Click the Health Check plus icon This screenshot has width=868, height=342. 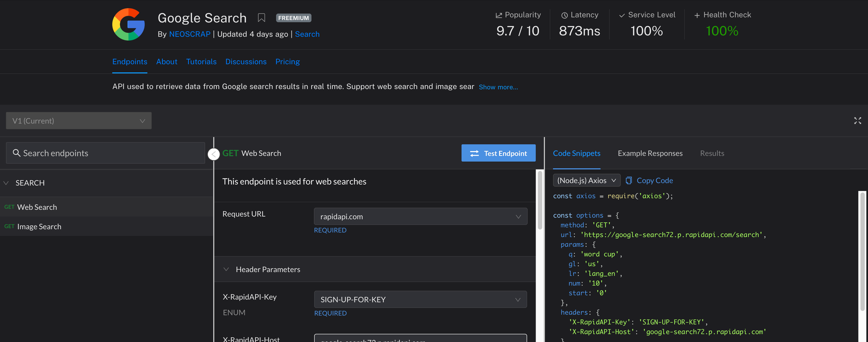(x=697, y=15)
